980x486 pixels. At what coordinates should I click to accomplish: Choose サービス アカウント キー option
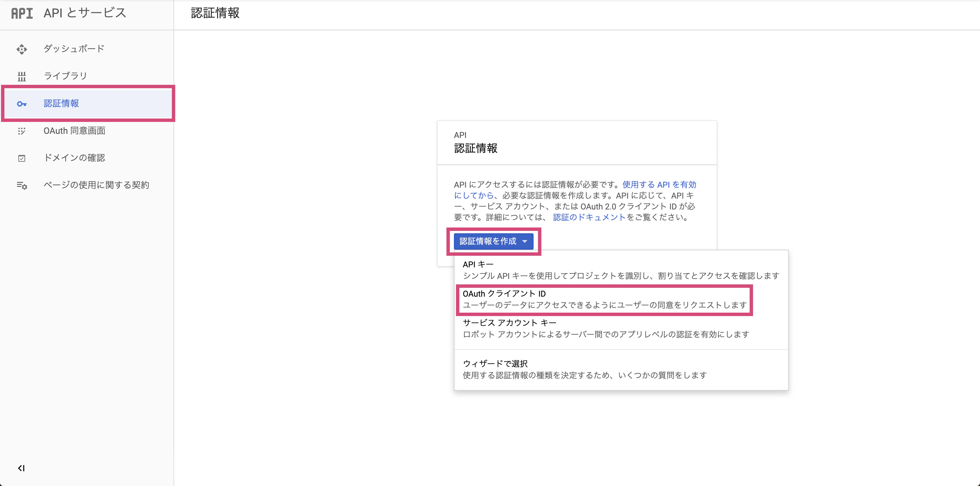pyautogui.click(x=621, y=328)
